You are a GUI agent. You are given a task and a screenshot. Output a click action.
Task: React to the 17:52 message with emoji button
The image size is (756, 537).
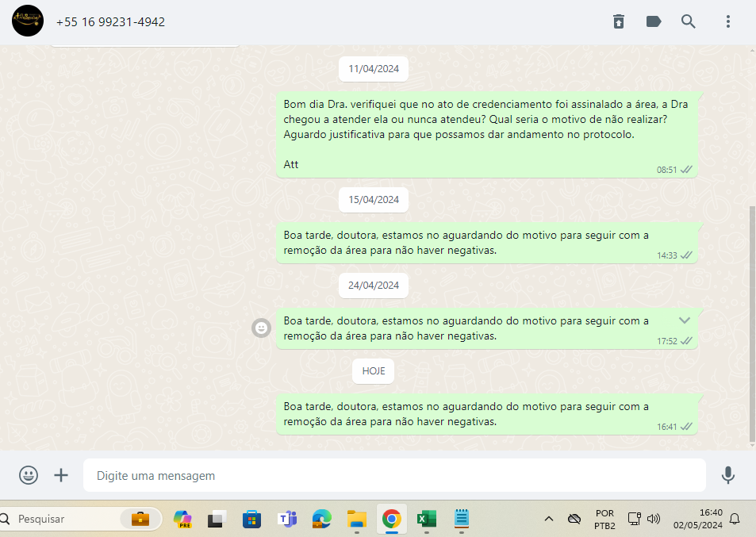(x=261, y=328)
